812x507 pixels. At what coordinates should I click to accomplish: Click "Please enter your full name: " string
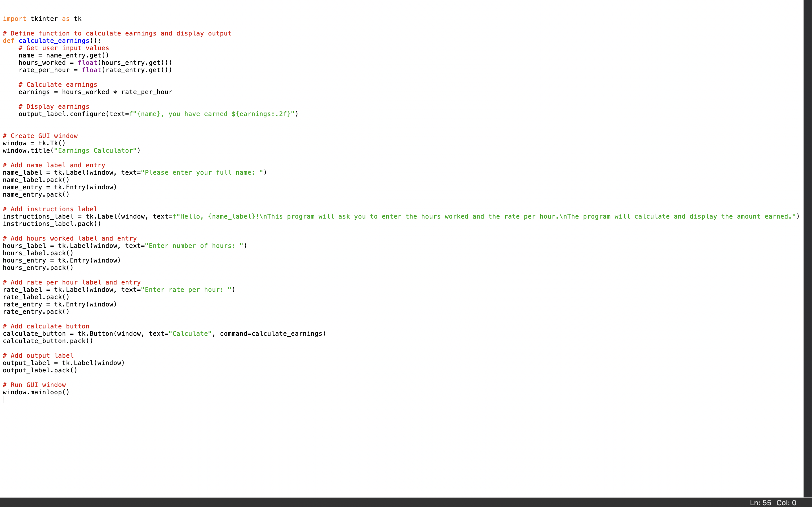(x=202, y=173)
